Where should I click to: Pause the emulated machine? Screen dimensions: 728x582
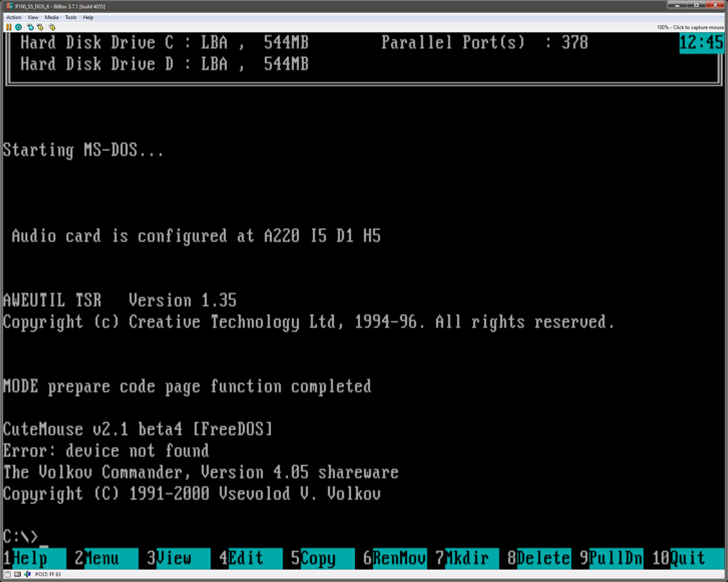click(x=8, y=27)
